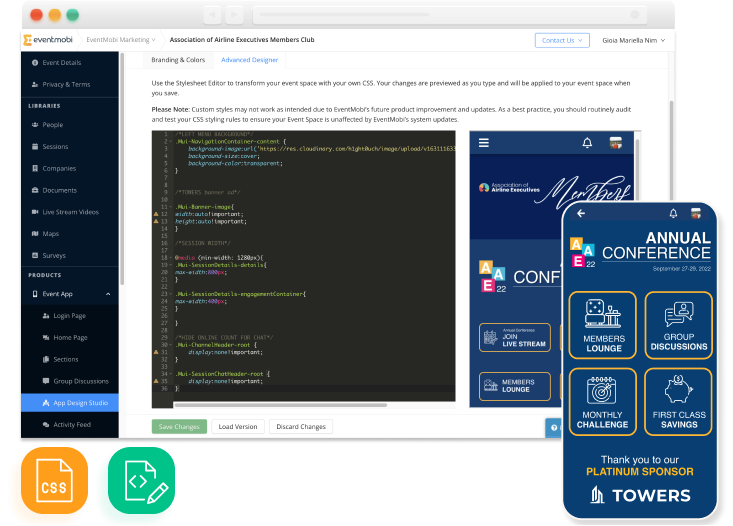Click the Event Details globe icon
The width and height of the screenshot is (733, 526).
pyautogui.click(x=35, y=62)
